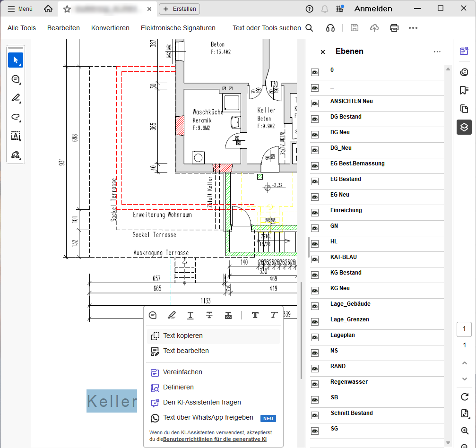
Task: Underline selected text from popup toolbar
Action: [190, 315]
